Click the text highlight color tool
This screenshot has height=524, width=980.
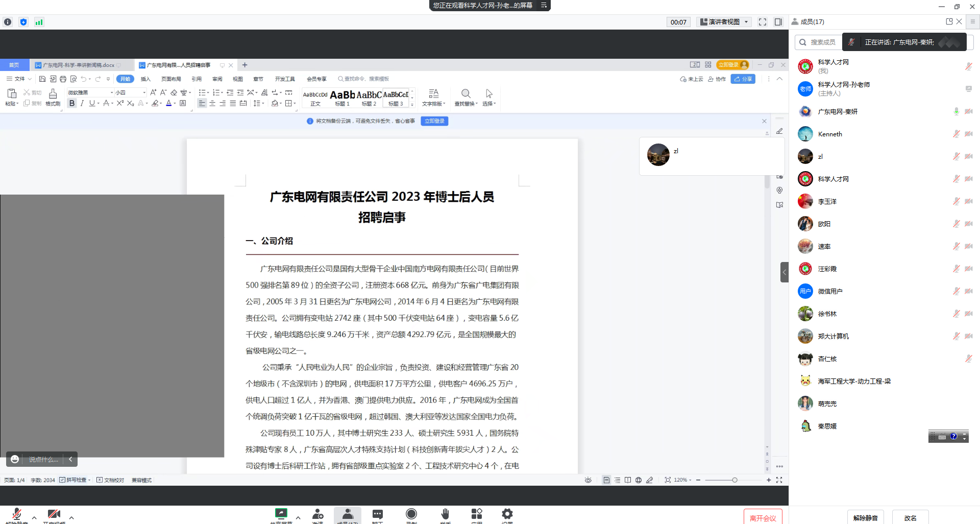click(x=155, y=103)
